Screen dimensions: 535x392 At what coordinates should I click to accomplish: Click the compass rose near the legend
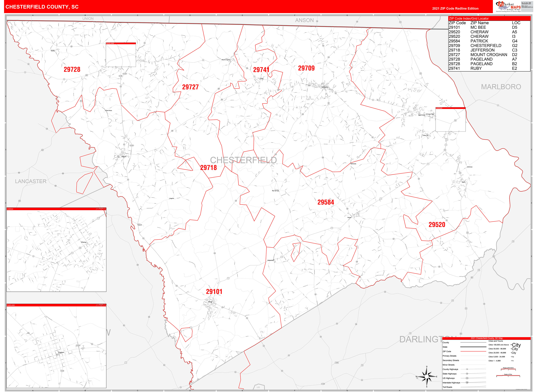(427, 377)
